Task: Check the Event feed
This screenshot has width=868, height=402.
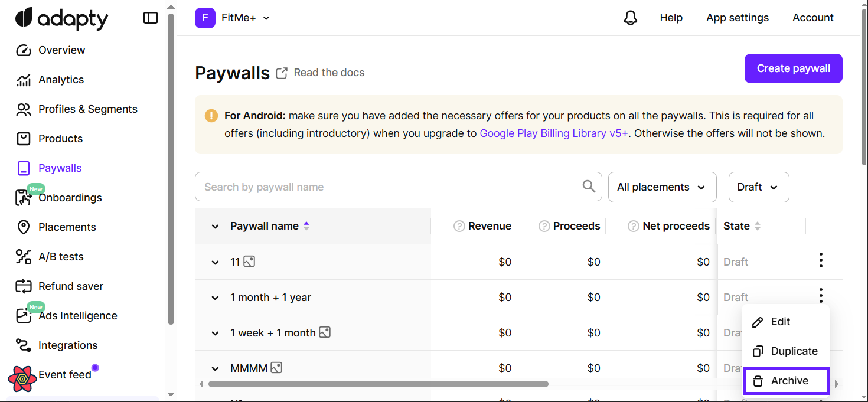Action: click(x=64, y=374)
